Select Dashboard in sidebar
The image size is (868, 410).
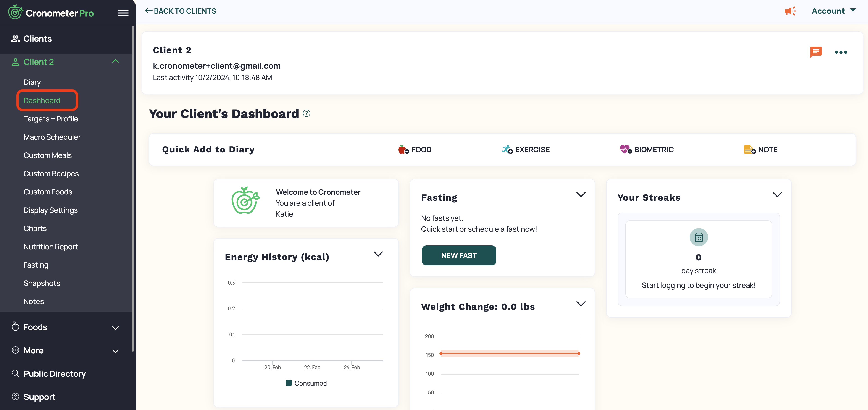[42, 101]
